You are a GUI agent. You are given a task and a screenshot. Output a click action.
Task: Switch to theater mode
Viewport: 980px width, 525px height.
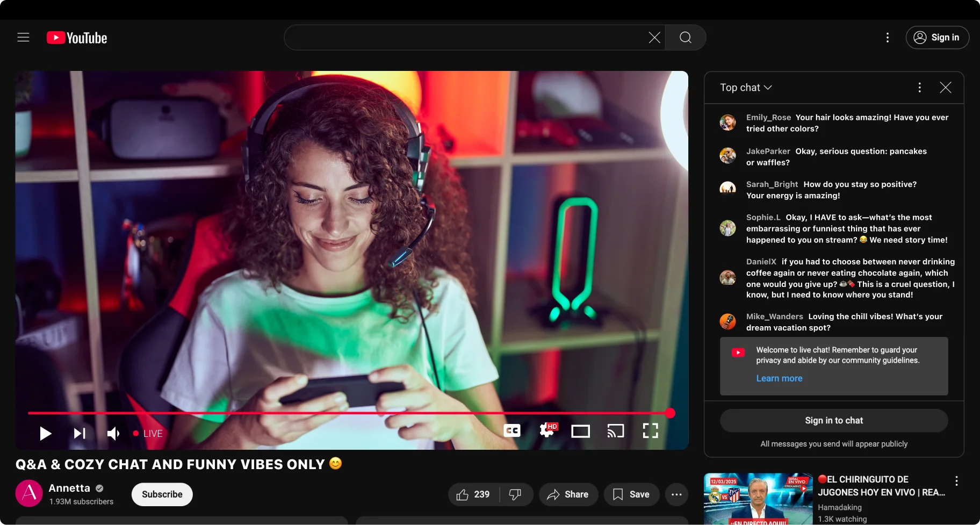[x=580, y=431]
